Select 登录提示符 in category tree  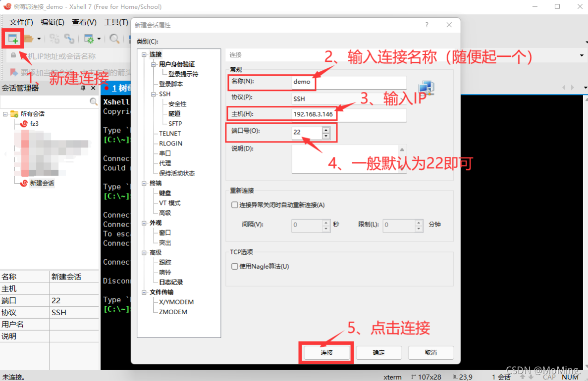pos(183,74)
